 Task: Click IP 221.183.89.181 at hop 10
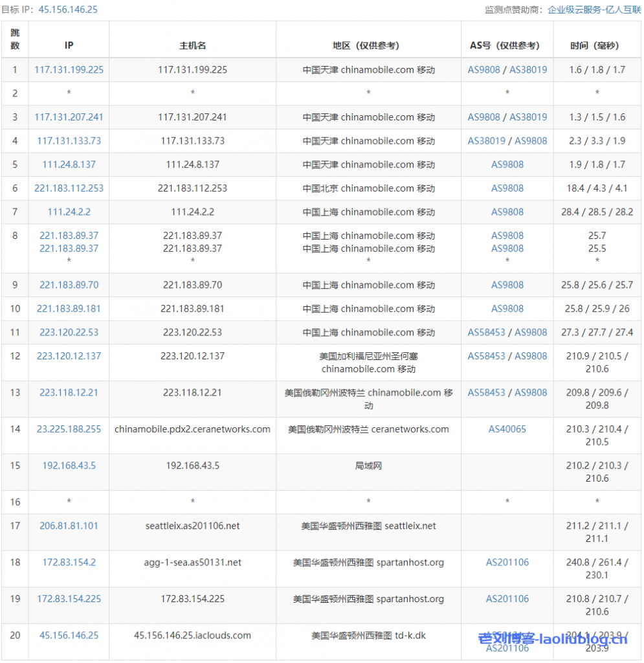pyautogui.click(x=69, y=309)
